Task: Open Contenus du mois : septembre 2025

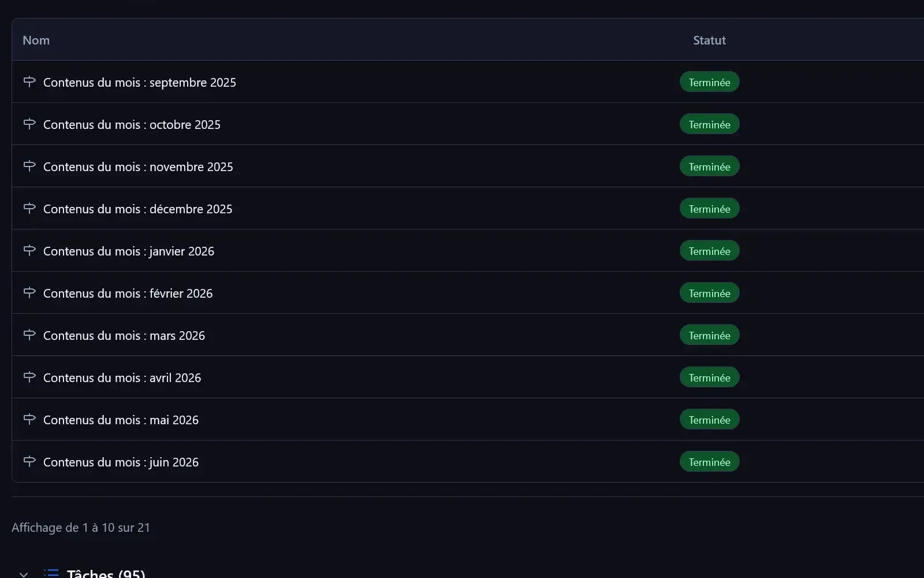Action: [140, 83]
